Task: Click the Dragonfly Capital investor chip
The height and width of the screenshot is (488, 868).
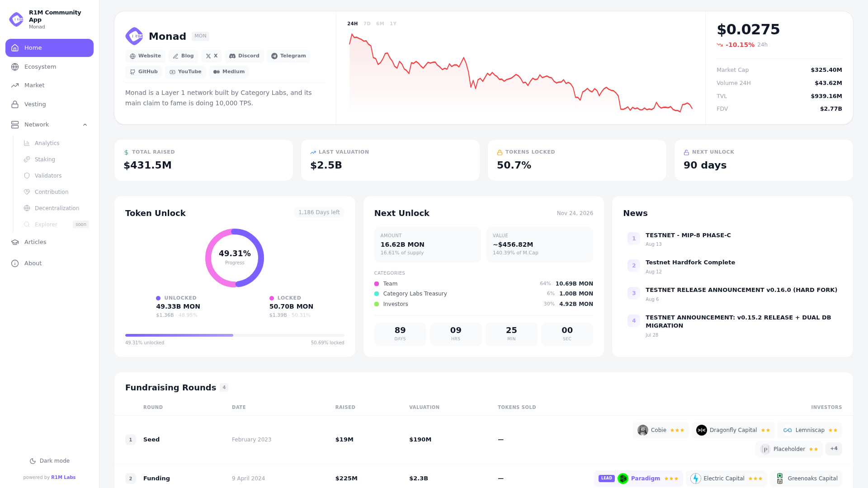Action: tap(733, 430)
